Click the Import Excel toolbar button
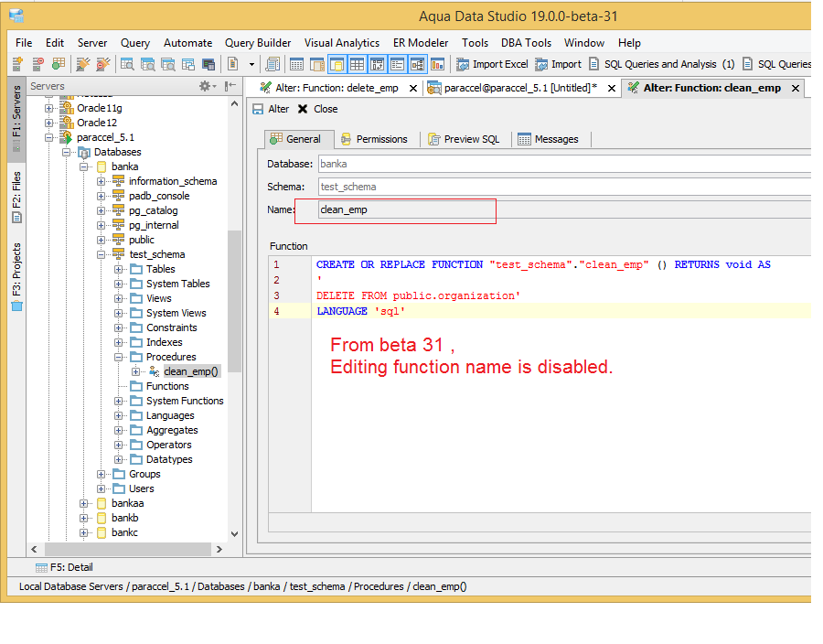Screen dimensions: 823x644 pyautogui.click(x=492, y=64)
